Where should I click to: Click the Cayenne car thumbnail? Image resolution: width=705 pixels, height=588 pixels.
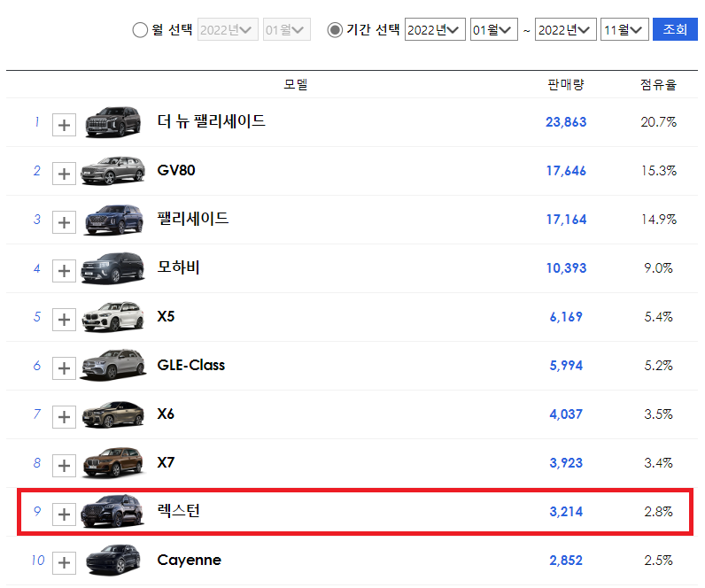112,561
